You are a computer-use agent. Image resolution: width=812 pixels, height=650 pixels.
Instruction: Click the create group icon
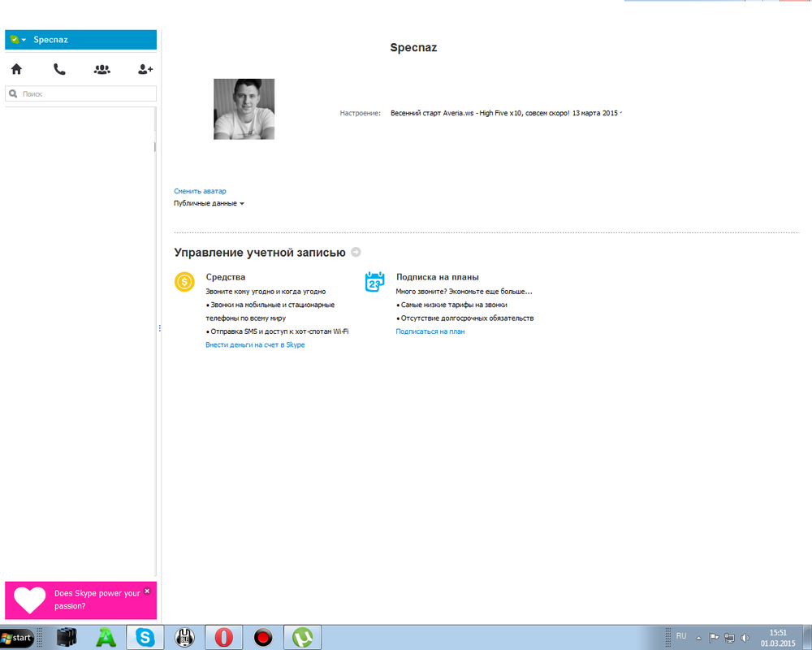coord(102,70)
